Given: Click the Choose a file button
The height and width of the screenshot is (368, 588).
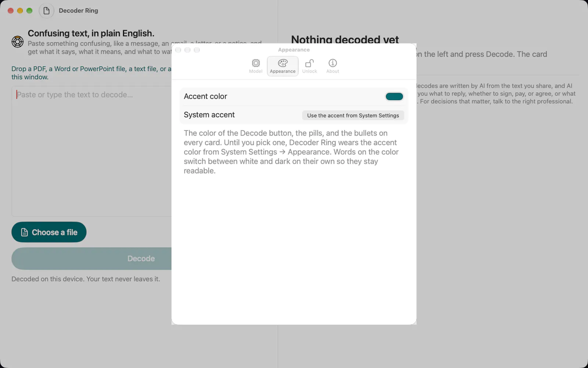Looking at the screenshot, I should click(x=49, y=232).
